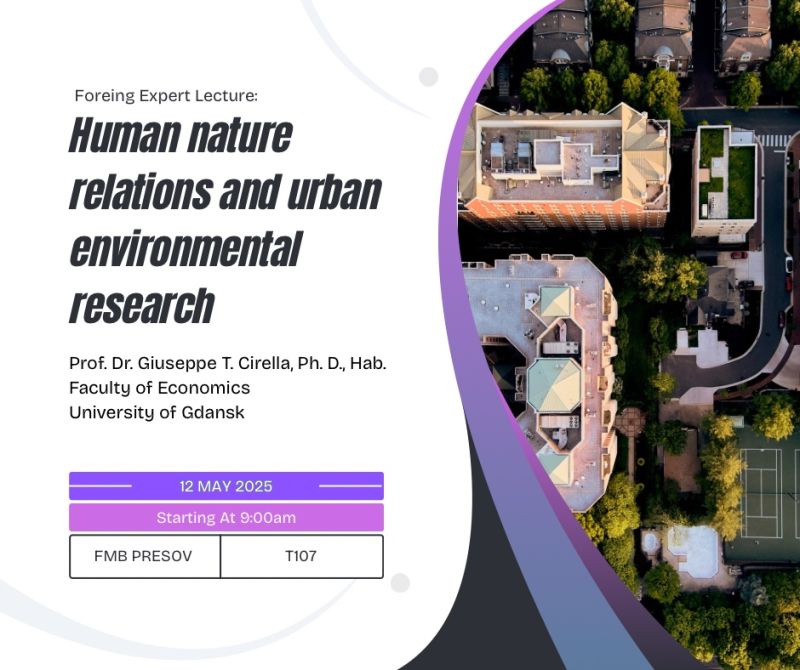This screenshot has height=670, width=800.
Task: Select the "Faculty of Economics" text
Action: (159, 388)
